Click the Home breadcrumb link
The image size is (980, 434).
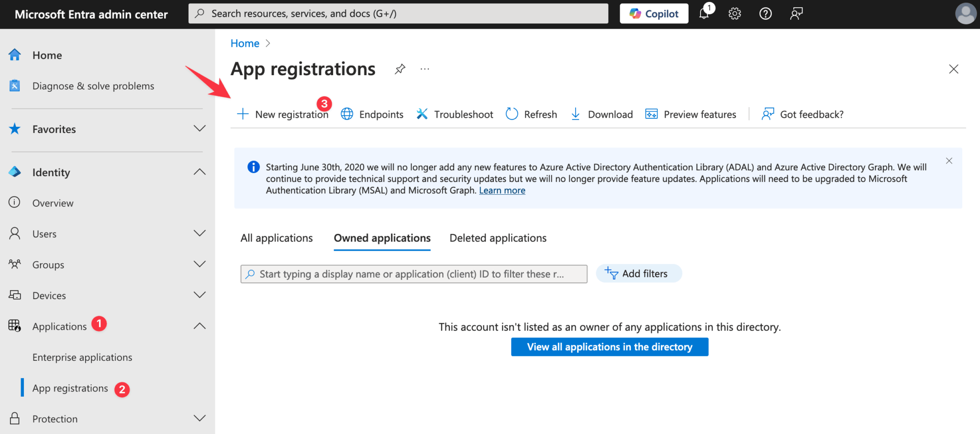[x=245, y=44]
